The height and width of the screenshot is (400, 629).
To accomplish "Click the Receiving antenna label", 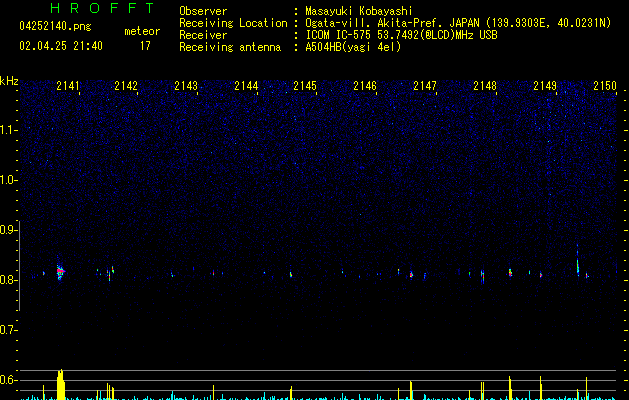I will (x=230, y=47).
